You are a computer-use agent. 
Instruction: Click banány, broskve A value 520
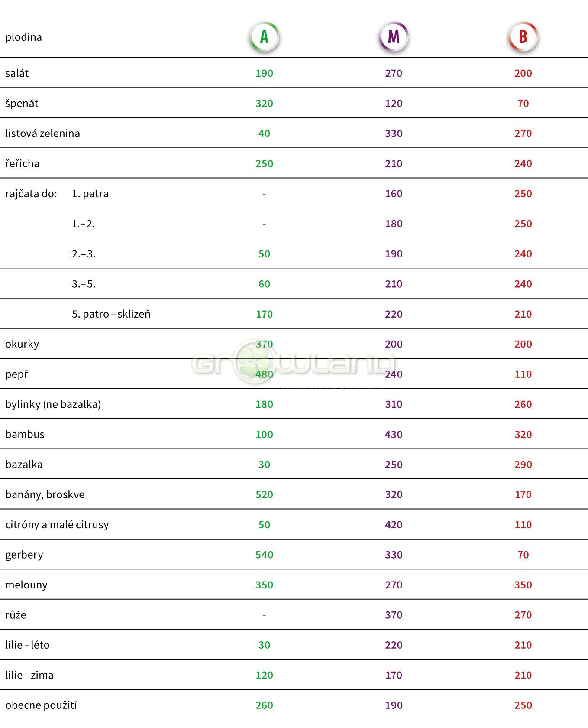264,495
